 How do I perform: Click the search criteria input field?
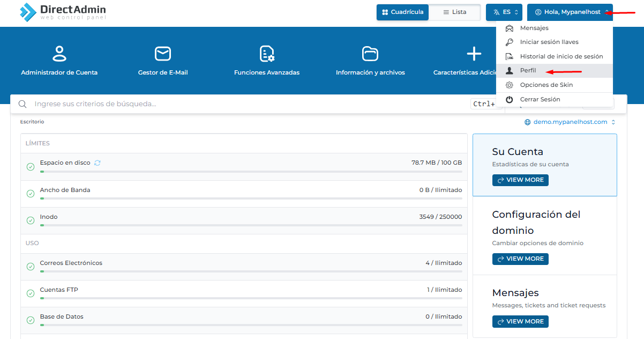click(x=246, y=104)
